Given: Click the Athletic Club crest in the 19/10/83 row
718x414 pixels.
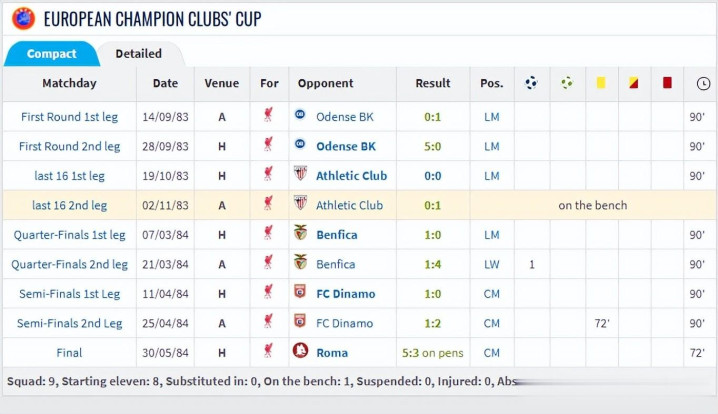Looking at the screenshot, I should click(300, 175).
